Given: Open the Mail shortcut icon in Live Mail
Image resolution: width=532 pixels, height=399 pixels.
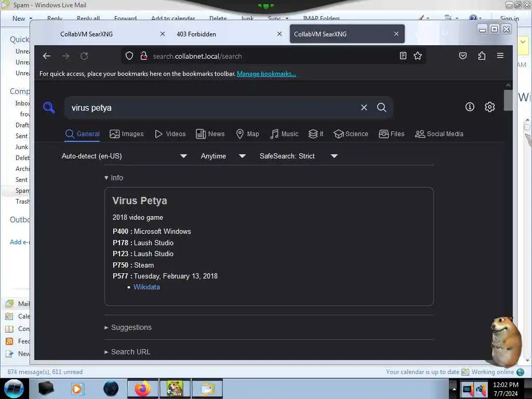Looking at the screenshot, I should [9, 303].
